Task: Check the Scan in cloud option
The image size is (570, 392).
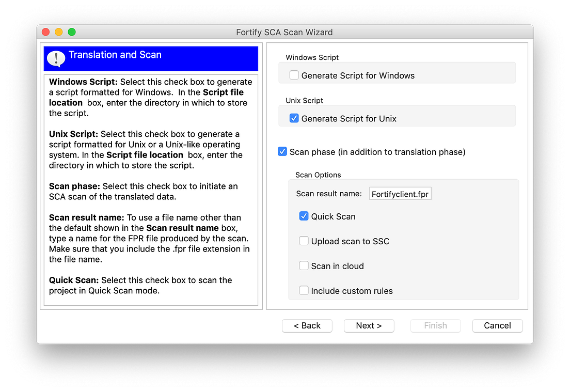Action: pyautogui.click(x=304, y=265)
